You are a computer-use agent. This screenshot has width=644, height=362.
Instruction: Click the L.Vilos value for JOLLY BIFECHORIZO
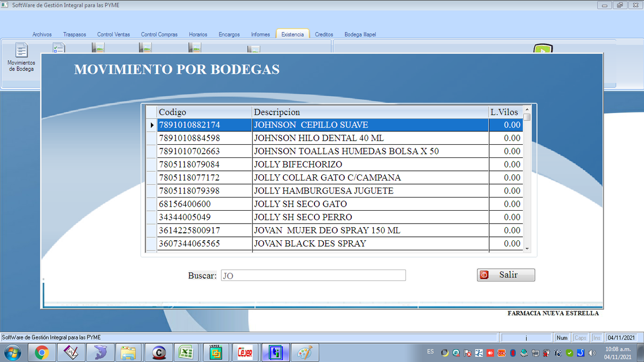tap(506, 164)
